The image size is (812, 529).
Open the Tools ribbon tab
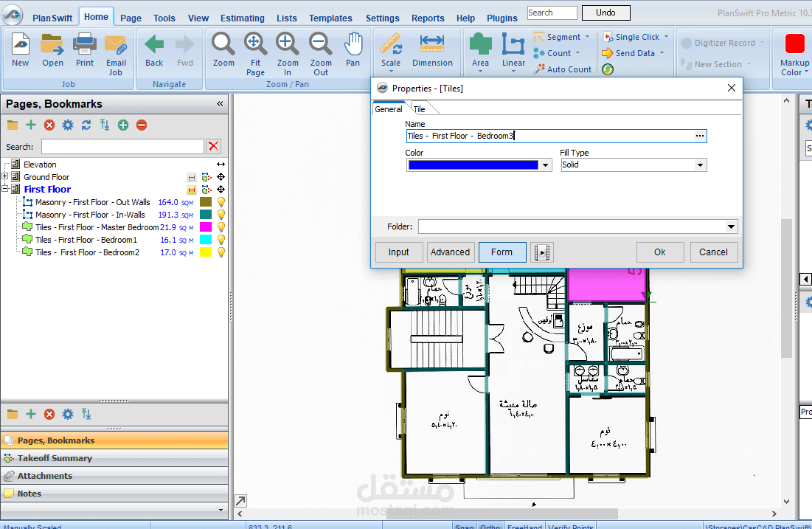(164, 18)
